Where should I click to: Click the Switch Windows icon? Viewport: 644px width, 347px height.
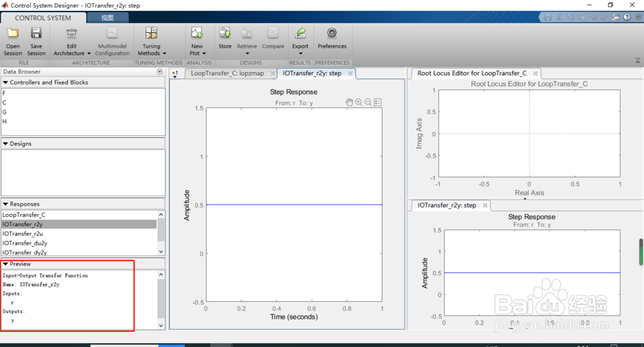click(615, 17)
